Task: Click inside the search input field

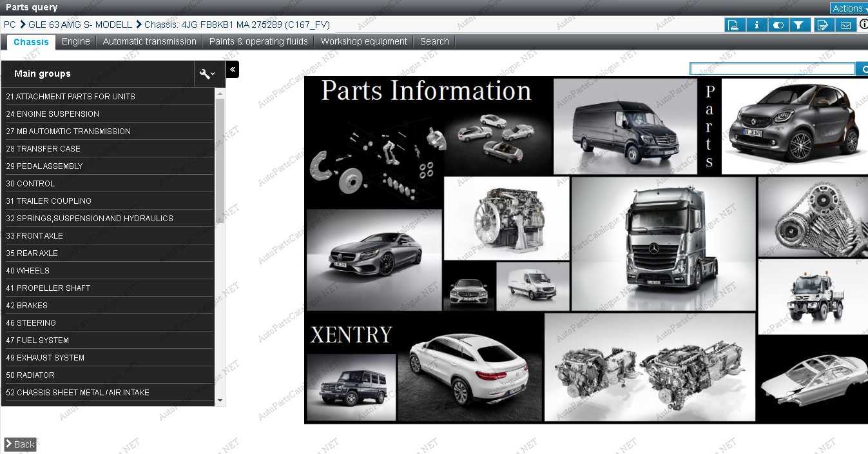Action: [x=771, y=68]
